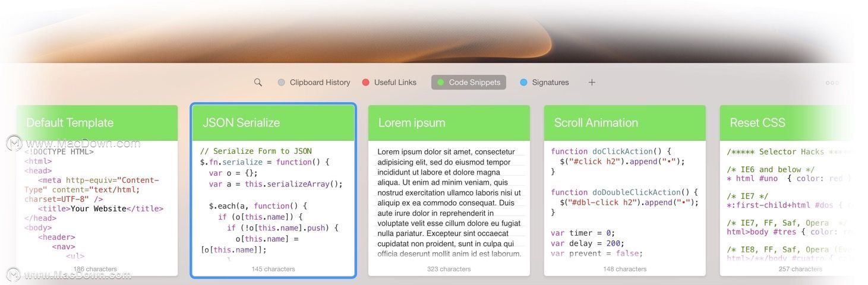Select the Default Template snippet card

click(97, 190)
